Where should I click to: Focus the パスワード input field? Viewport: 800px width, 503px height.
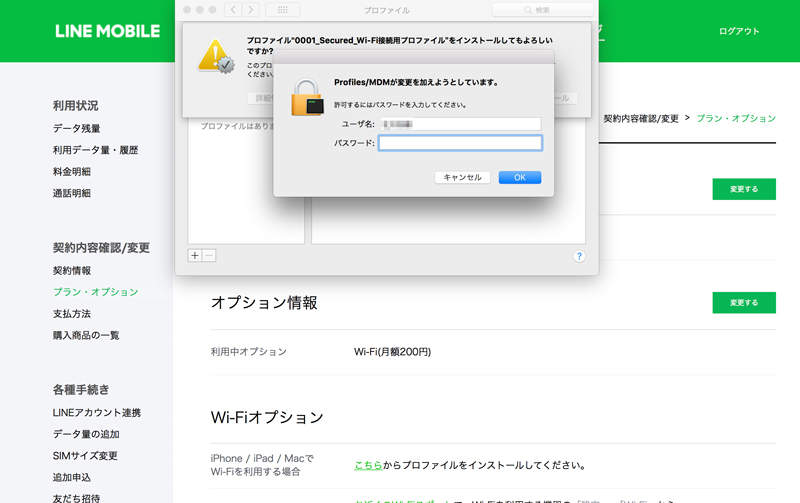pos(460,143)
